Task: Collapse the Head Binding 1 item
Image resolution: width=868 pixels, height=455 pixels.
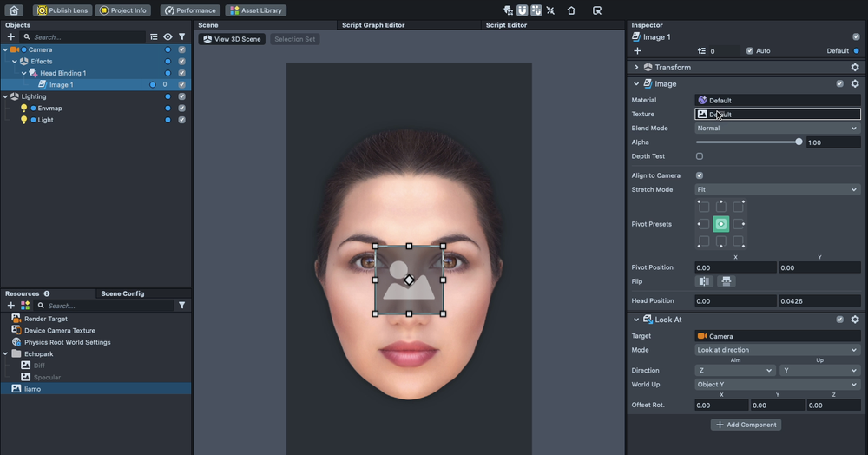Action: pyautogui.click(x=24, y=73)
